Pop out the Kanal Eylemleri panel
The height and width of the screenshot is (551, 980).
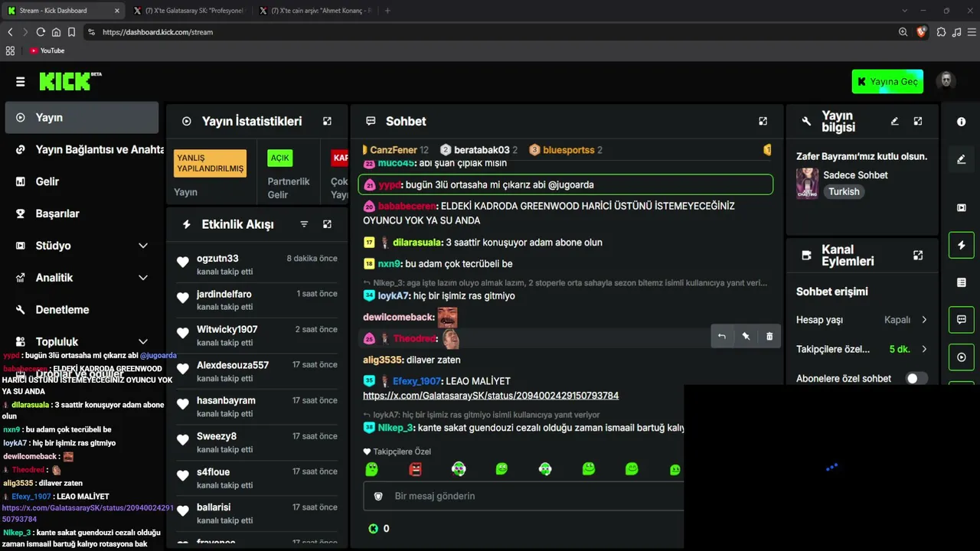point(918,255)
